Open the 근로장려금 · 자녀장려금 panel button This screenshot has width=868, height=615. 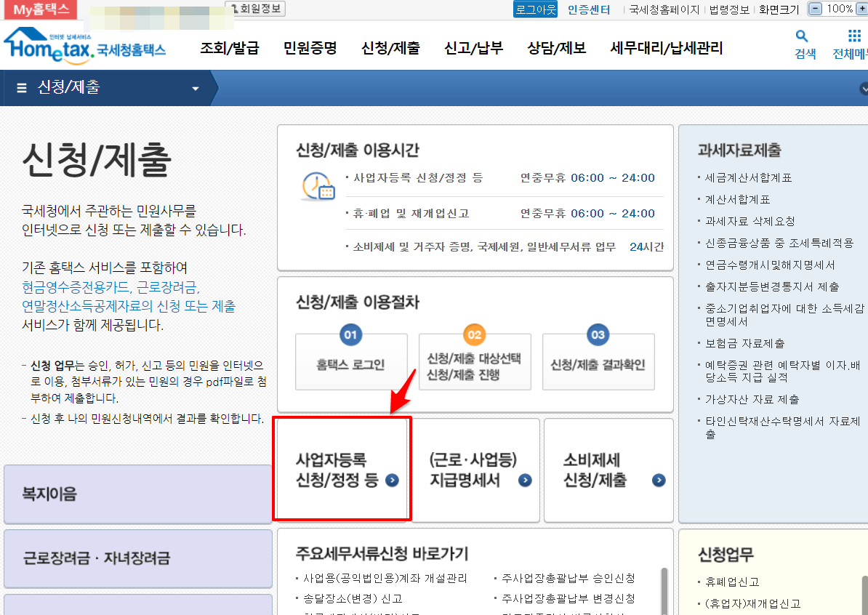(x=137, y=558)
